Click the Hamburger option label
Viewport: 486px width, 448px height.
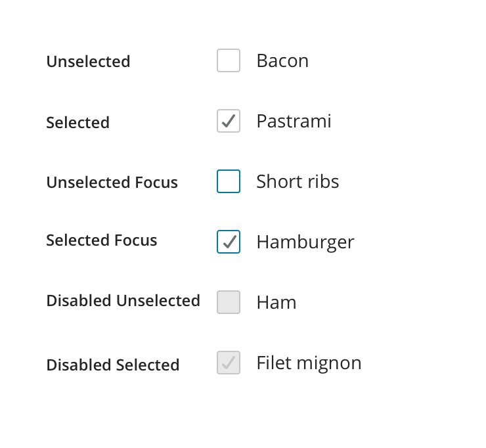(305, 242)
